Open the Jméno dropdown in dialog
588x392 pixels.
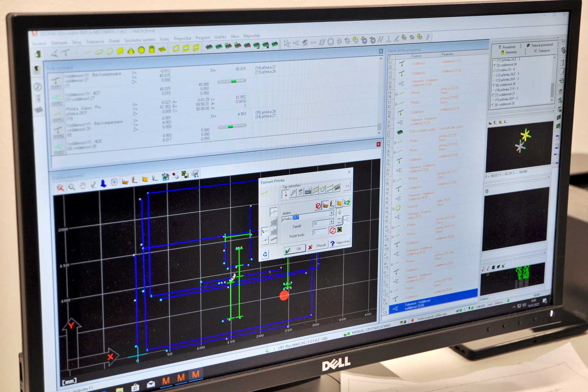point(331,213)
